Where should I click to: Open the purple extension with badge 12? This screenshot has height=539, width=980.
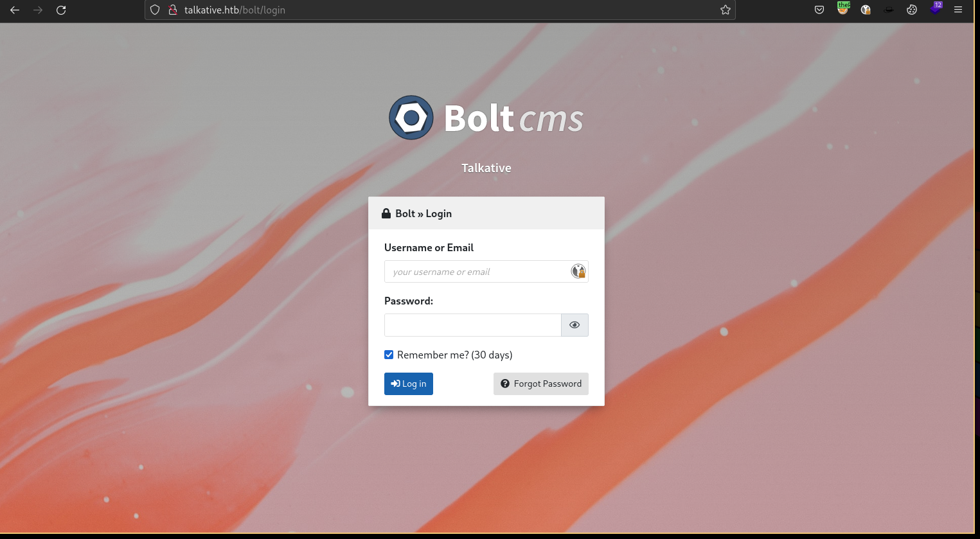pyautogui.click(x=935, y=10)
